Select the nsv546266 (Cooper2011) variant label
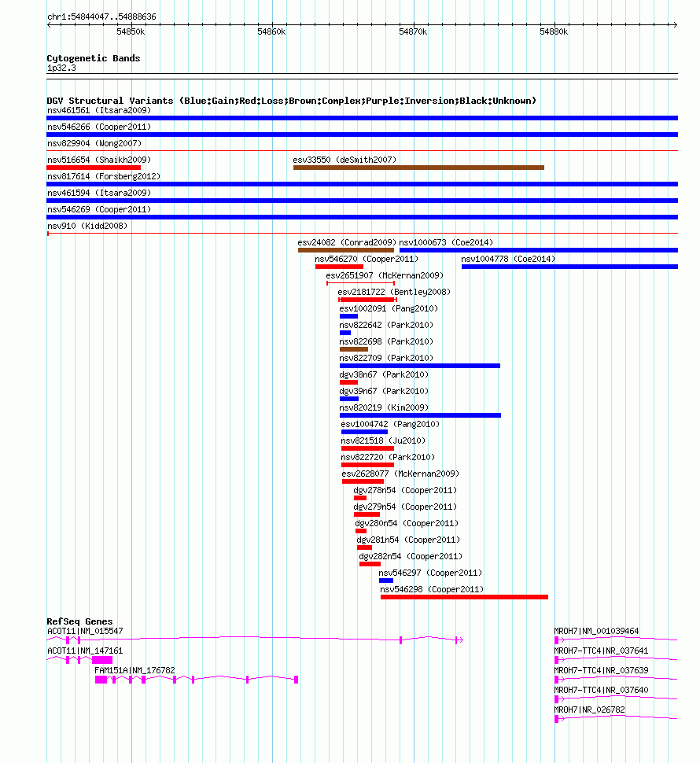This screenshot has height=763, width=700. pos(99,127)
